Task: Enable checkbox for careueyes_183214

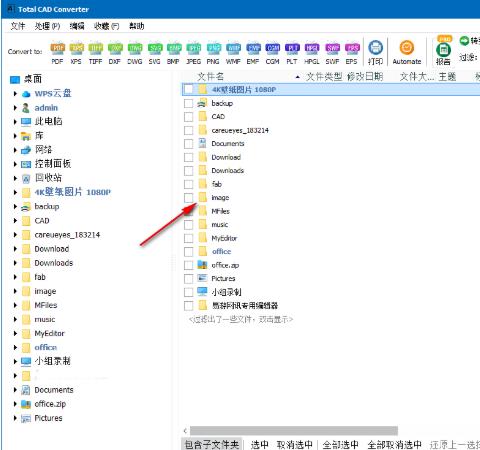Action: tap(189, 130)
